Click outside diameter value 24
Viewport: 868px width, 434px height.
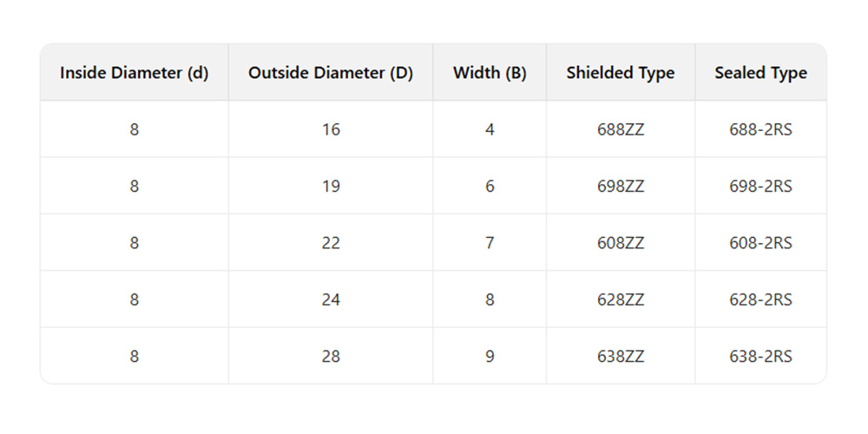tap(331, 299)
